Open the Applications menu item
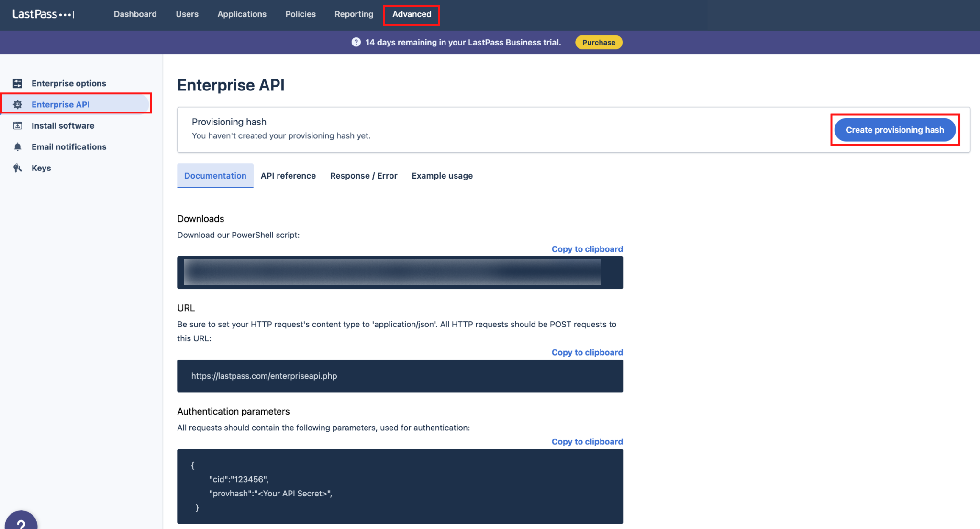 242,14
